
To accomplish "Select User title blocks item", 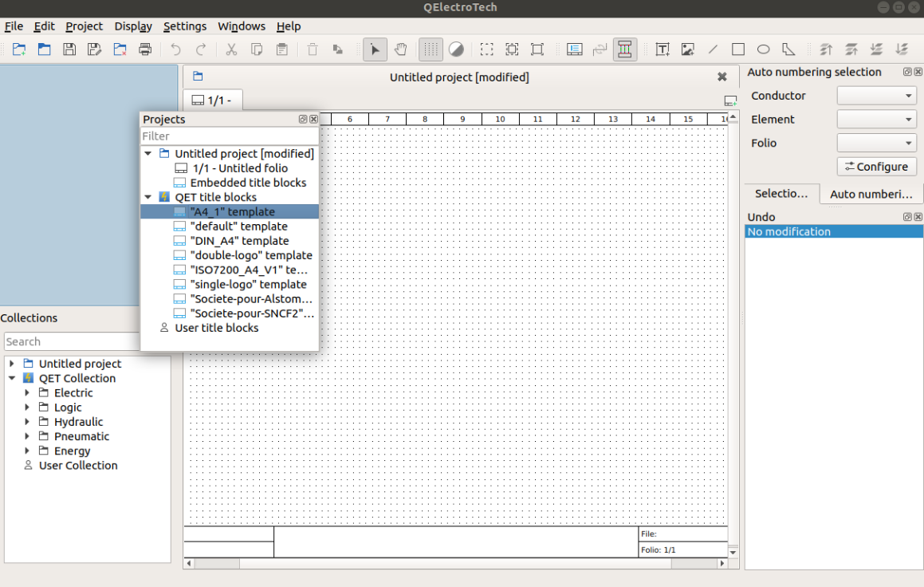I will 216,328.
